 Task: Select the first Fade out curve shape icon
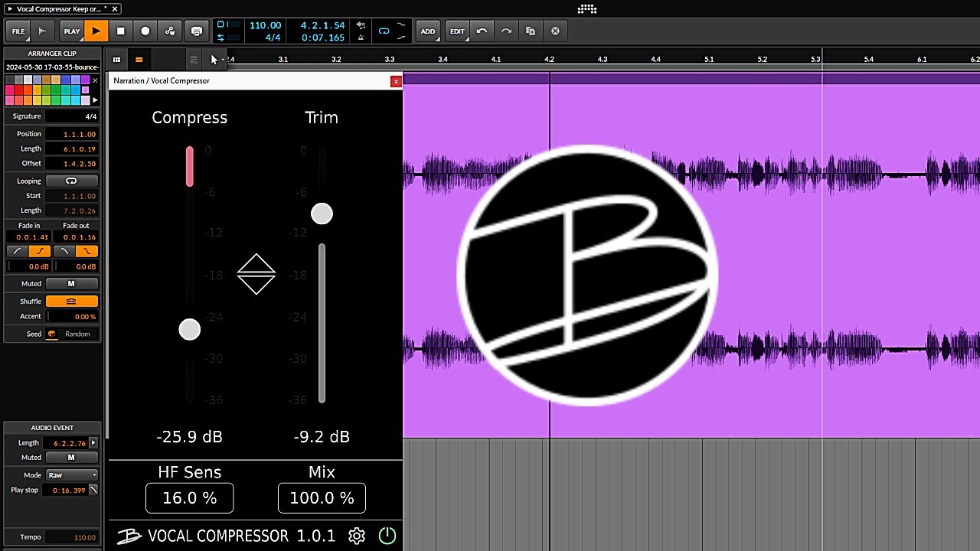coord(64,251)
